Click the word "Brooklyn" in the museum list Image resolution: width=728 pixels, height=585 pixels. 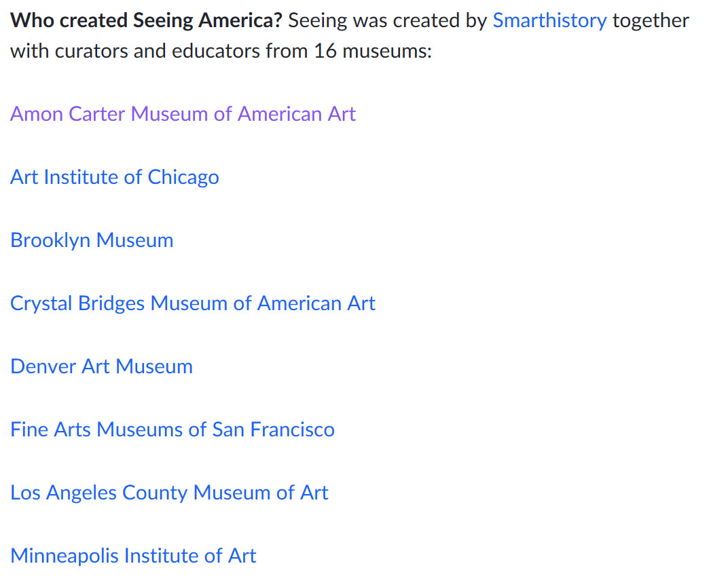coord(50,240)
